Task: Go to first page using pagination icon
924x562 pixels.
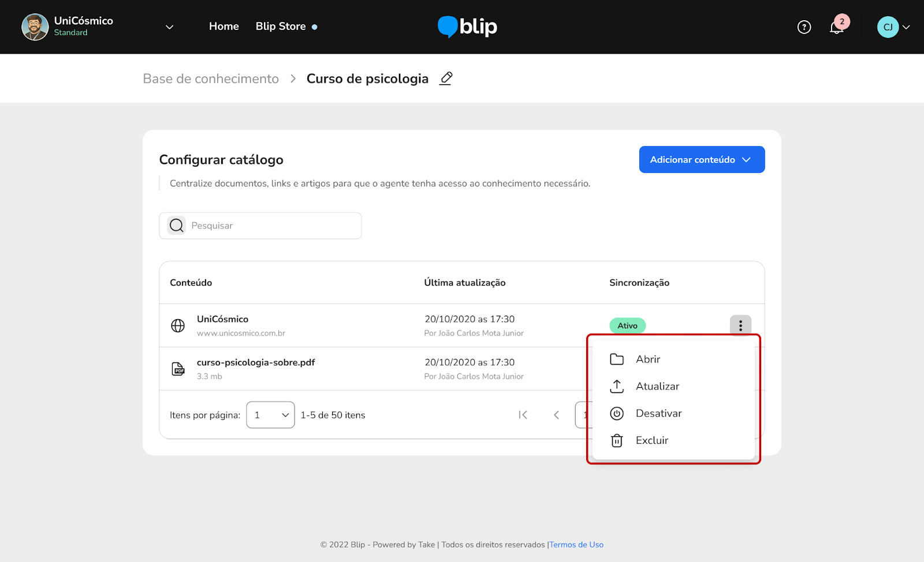Action: tap(523, 415)
